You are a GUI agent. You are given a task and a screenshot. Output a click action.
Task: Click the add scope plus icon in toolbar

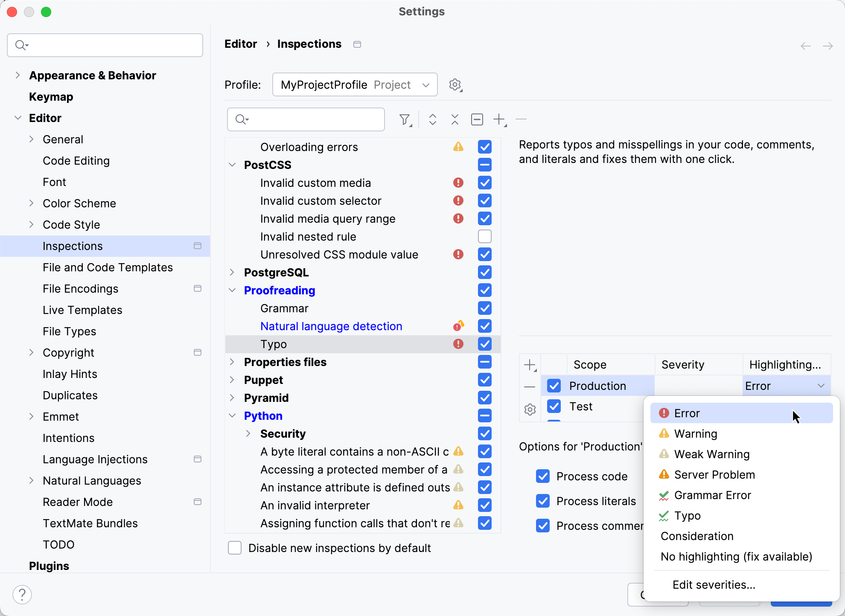click(x=499, y=120)
